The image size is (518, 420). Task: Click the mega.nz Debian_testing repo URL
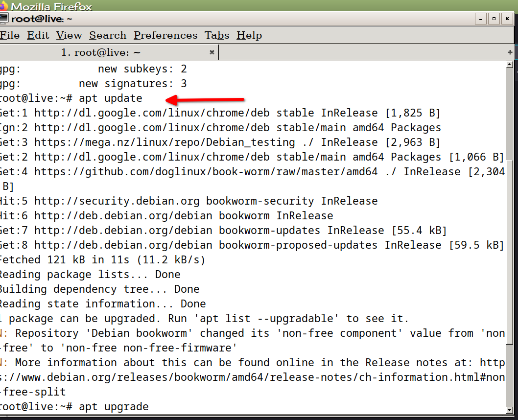165,142
